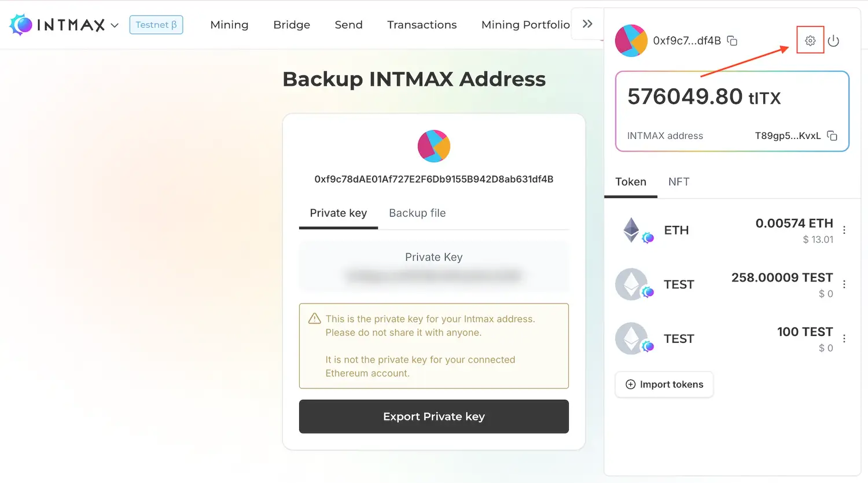Open the Transactions page
Viewport: 868px width, 483px height.
422,25
